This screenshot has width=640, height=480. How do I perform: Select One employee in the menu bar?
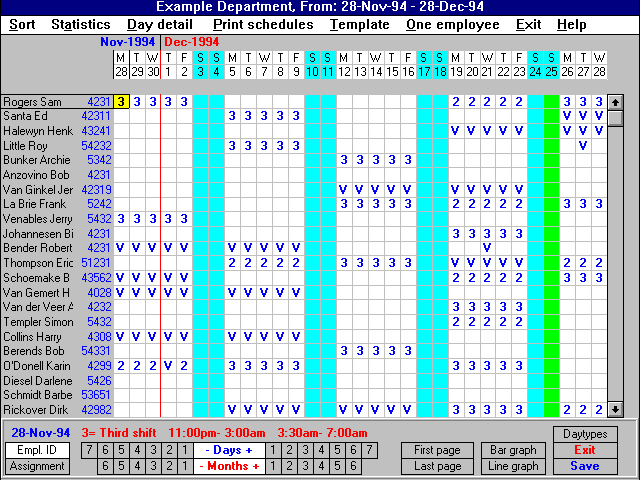[x=452, y=24]
